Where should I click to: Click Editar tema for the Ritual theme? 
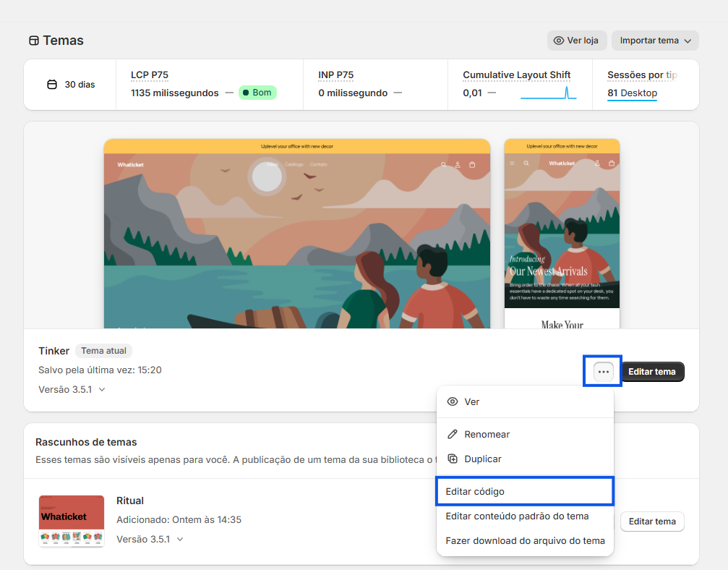[652, 522]
